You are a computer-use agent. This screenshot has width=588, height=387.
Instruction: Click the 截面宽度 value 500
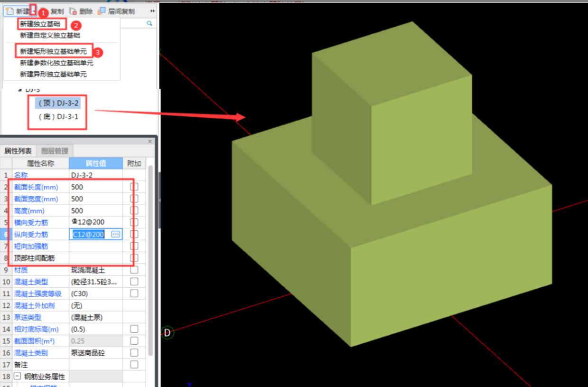(x=96, y=199)
